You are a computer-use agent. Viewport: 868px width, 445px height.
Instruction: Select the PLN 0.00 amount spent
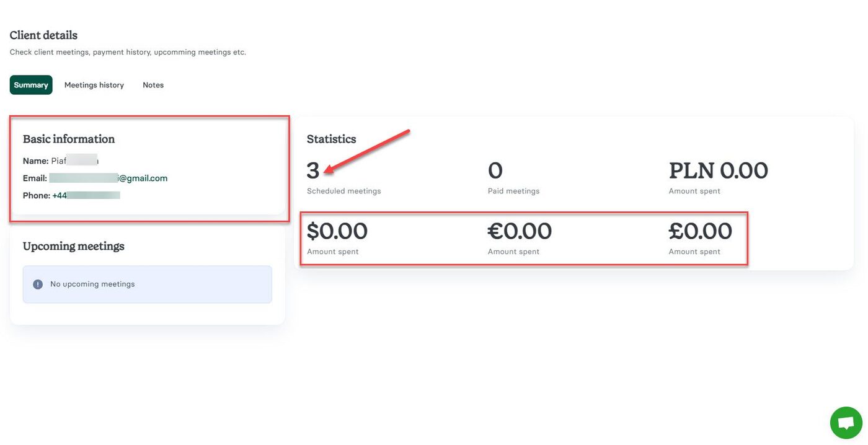tap(718, 170)
